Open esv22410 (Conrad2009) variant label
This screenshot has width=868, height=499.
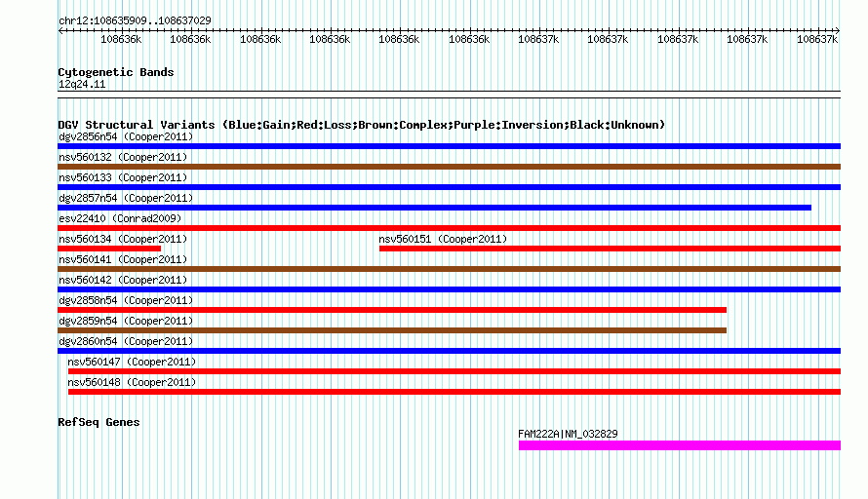tap(120, 218)
